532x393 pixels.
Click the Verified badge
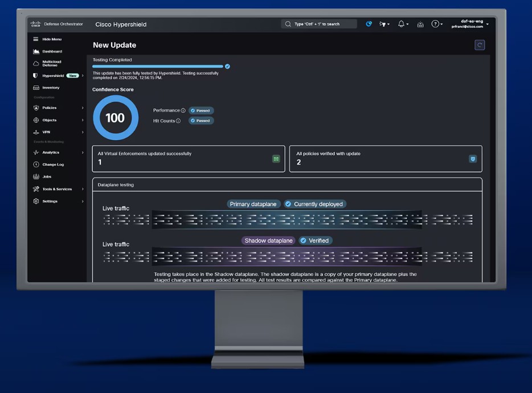point(315,240)
